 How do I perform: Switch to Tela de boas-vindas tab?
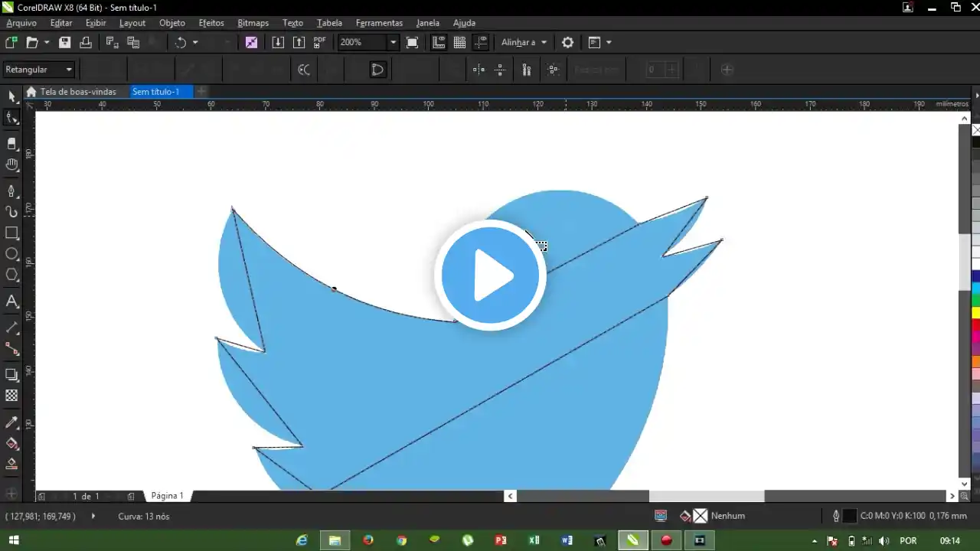[x=77, y=92]
